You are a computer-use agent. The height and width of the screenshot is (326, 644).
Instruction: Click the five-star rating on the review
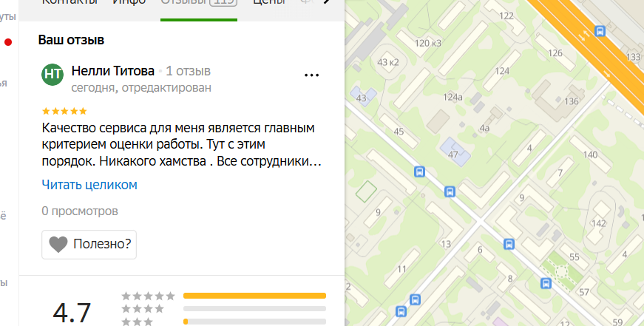coord(64,111)
